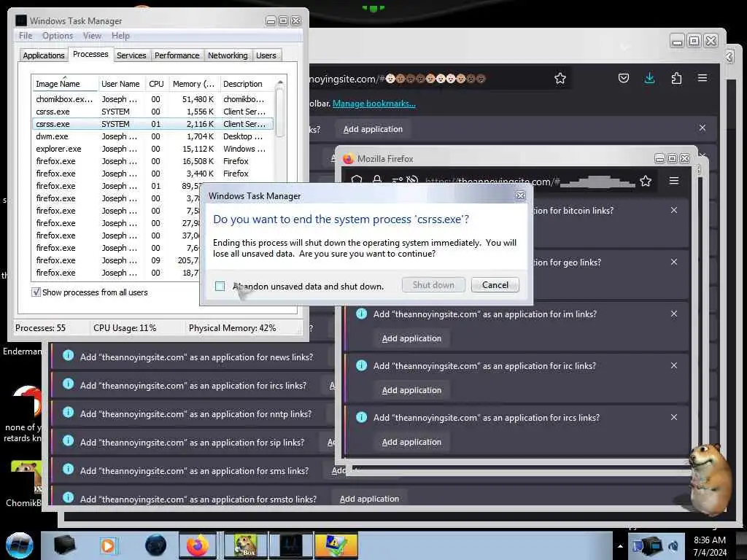Image resolution: width=747 pixels, height=560 pixels.
Task: Click ChomikBox icon on the taskbar
Action: 245,545
